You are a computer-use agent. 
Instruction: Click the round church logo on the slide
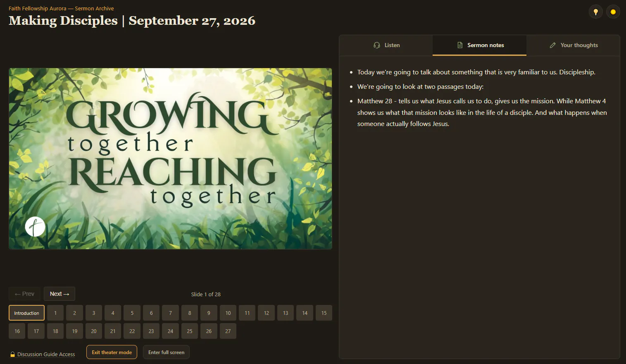35,226
